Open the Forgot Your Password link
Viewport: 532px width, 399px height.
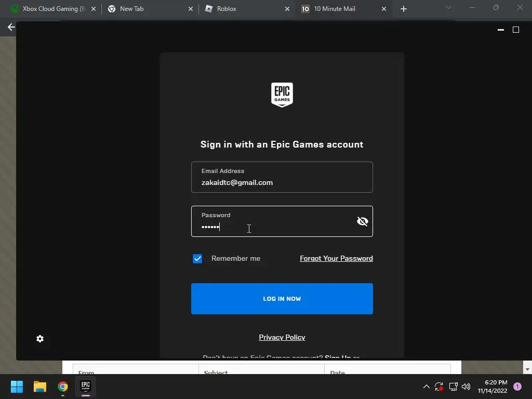click(336, 258)
